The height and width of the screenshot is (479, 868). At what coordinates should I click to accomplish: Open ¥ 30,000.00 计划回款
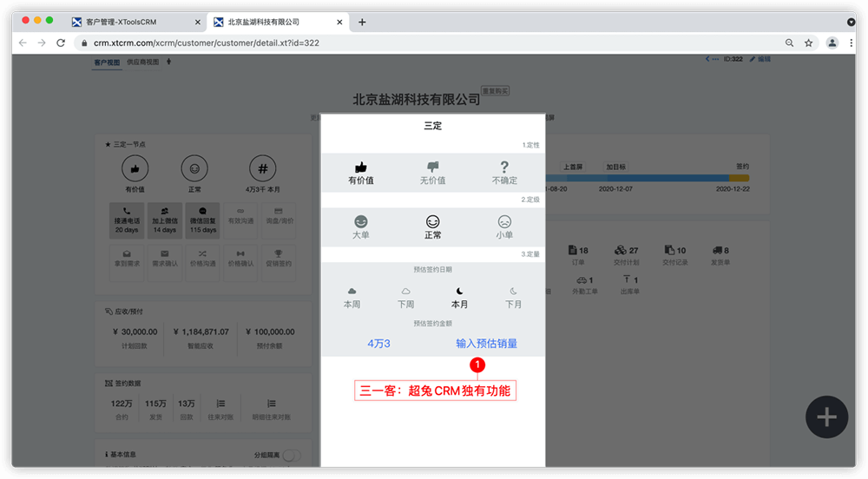coord(135,338)
